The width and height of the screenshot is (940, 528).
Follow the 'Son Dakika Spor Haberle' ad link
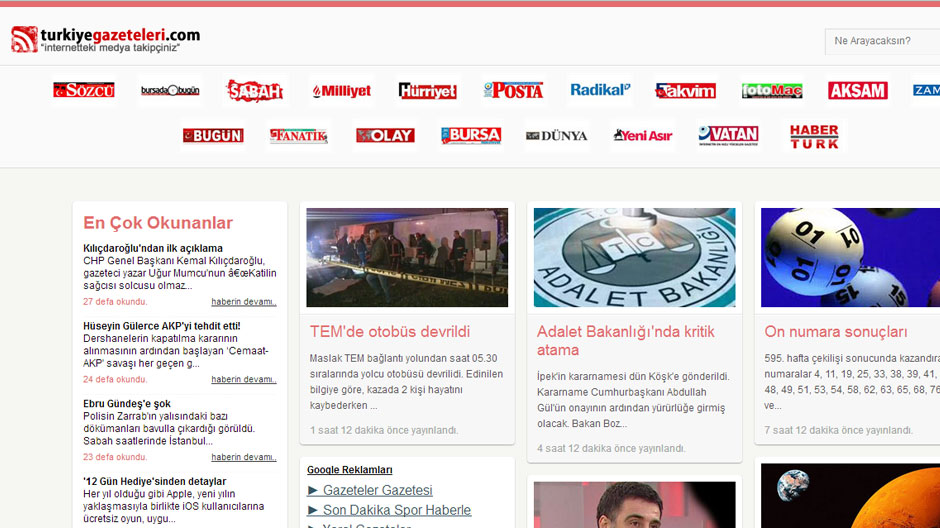click(397, 510)
